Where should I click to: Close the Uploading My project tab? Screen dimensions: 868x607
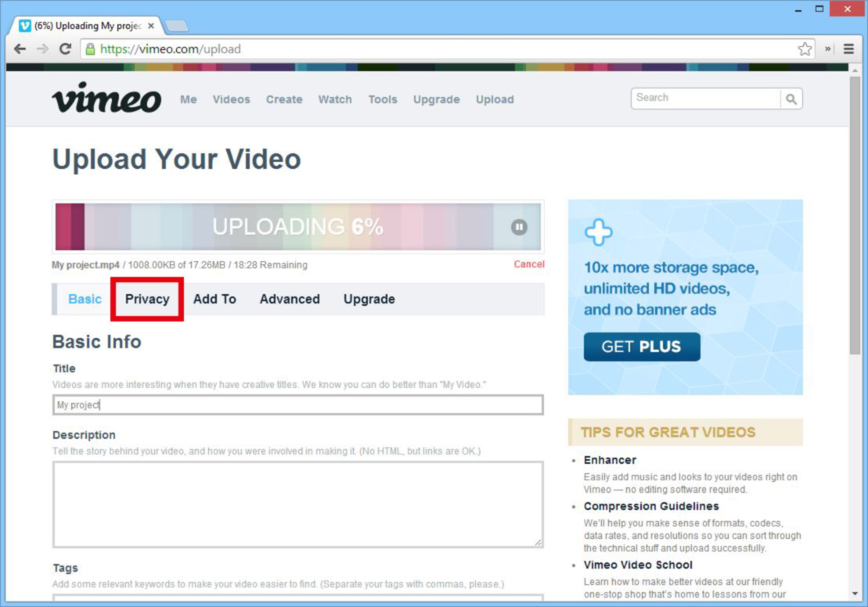[x=150, y=26]
